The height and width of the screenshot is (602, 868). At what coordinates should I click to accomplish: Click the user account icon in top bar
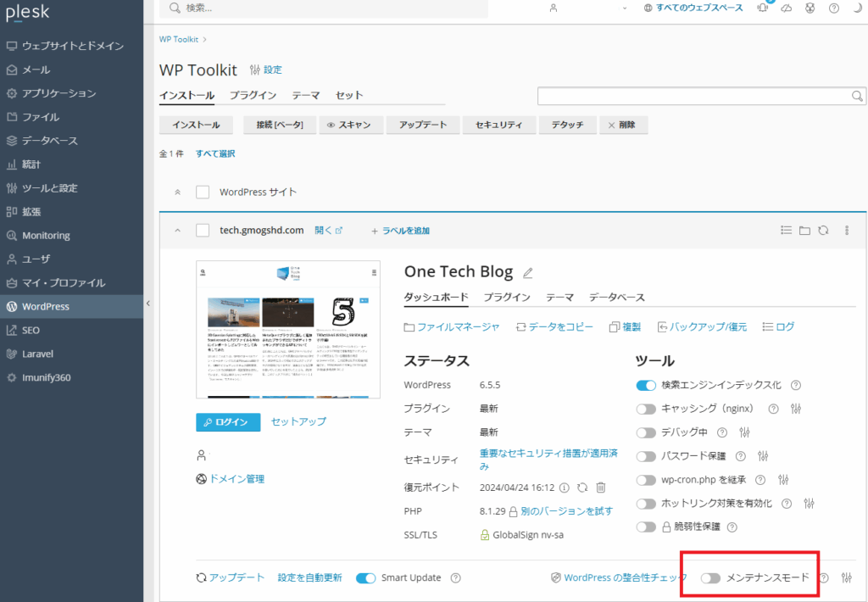553,8
